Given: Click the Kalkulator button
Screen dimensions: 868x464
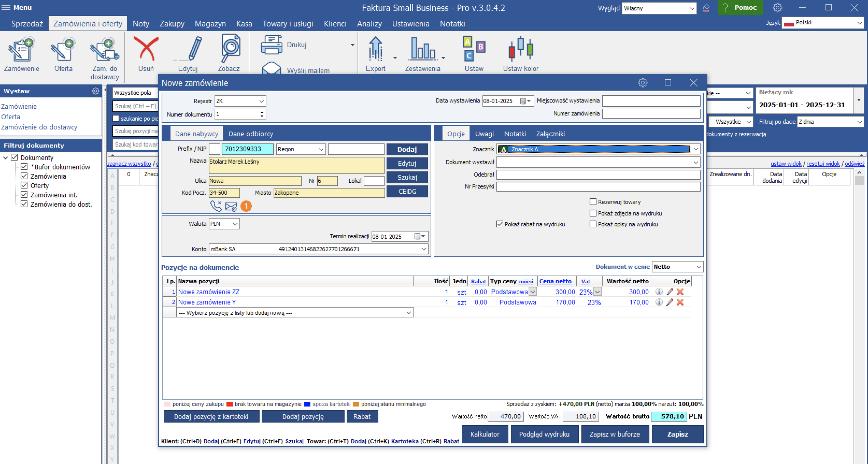Looking at the screenshot, I should (485, 434).
